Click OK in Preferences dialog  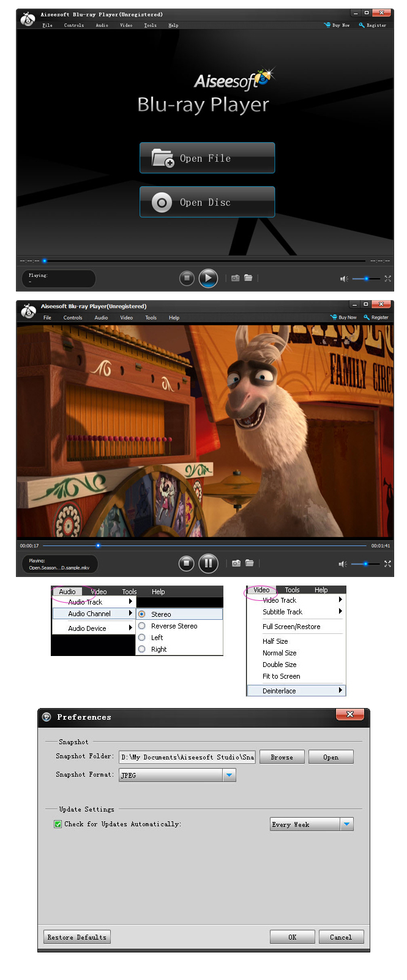tap(293, 937)
